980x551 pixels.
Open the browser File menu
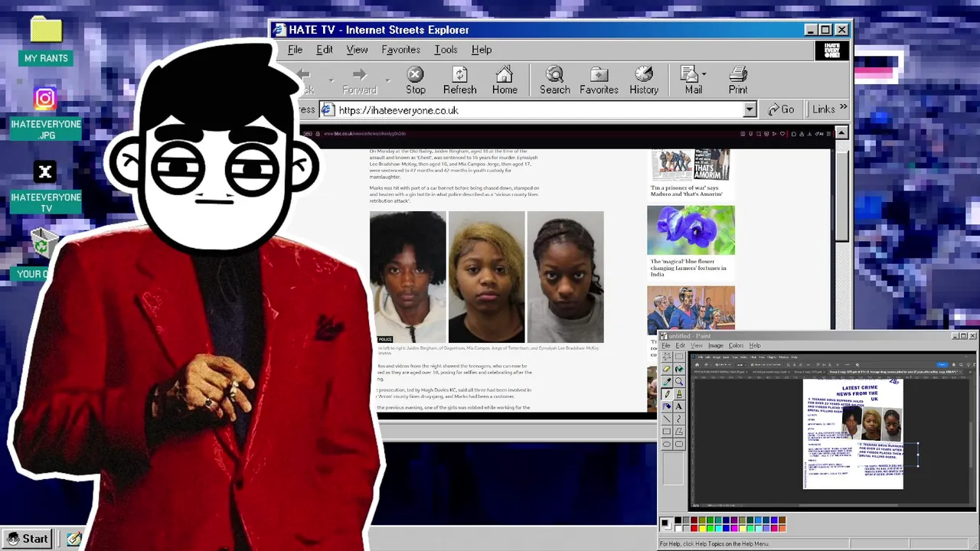[295, 50]
